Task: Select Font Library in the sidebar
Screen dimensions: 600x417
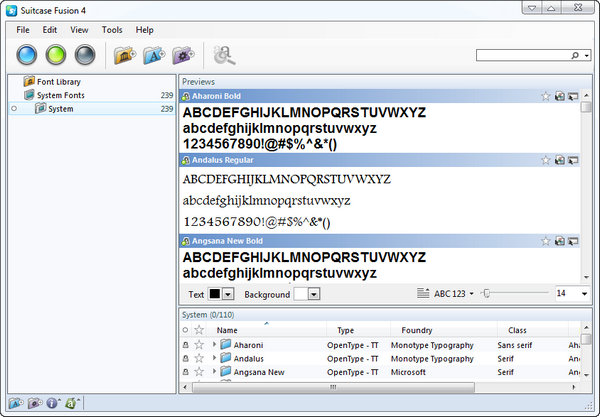Action: [x=58, y=81]
